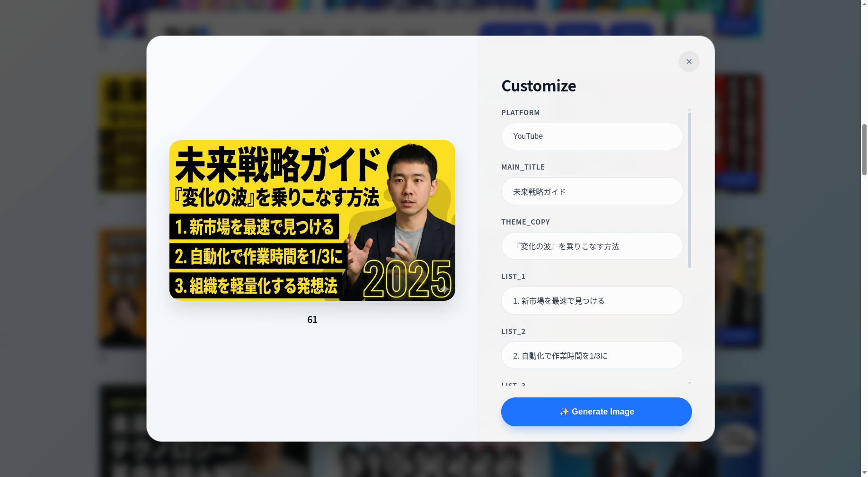This screenshot has height=477, width=868.
Task: Click the THEME_COPY text field
Action: coord(592,246)
